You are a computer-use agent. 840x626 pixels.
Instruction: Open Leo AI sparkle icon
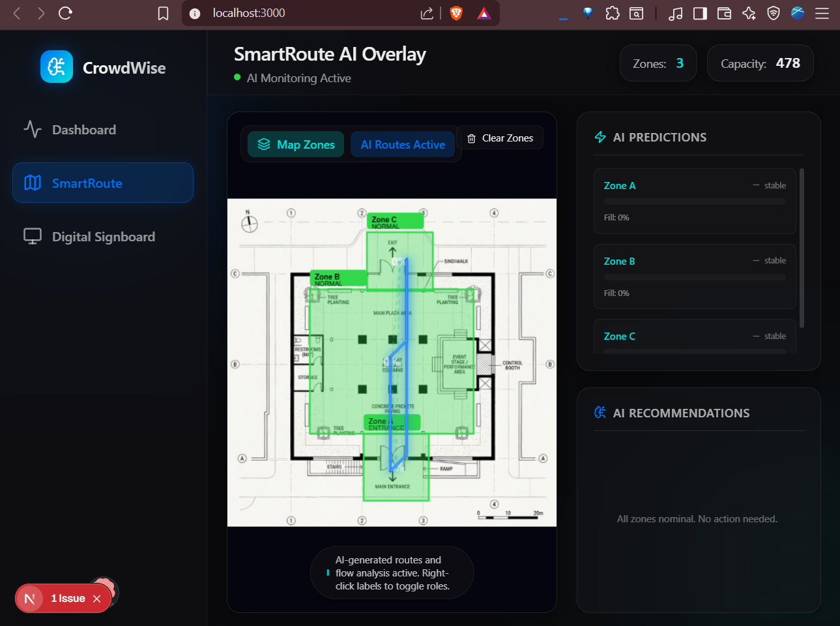(x=749, y=13)
